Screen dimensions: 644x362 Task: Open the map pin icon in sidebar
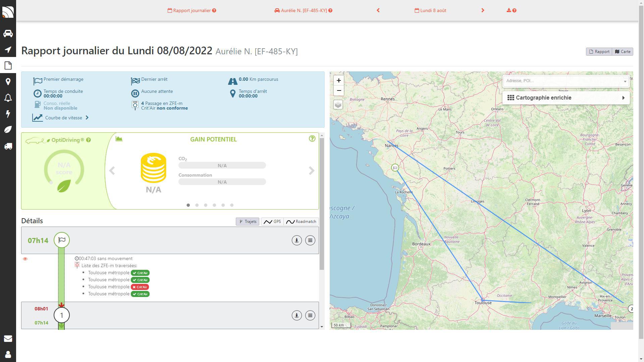8,81
